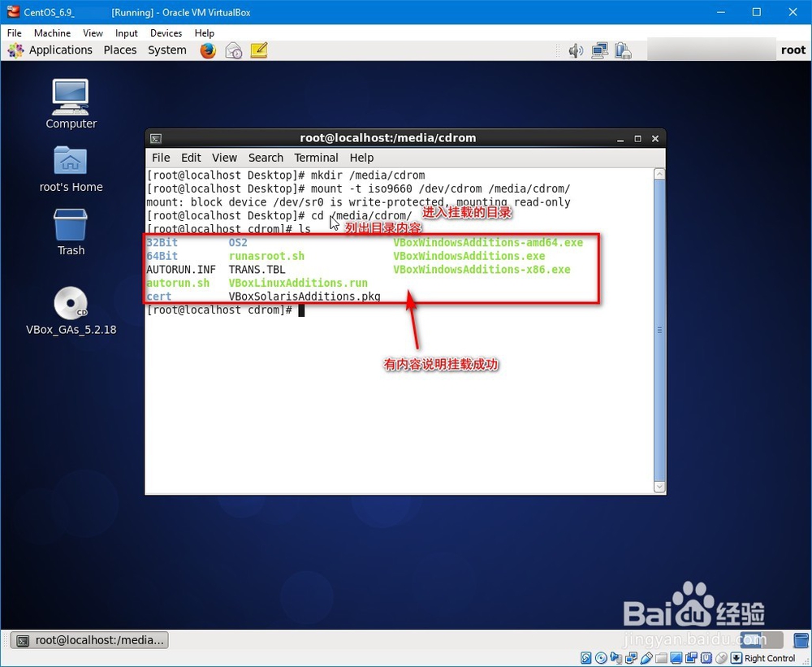Click the video capture icon in the VirtualBox status bar
Viewport: 812px width, 667px height.
(x=691, y=658)
